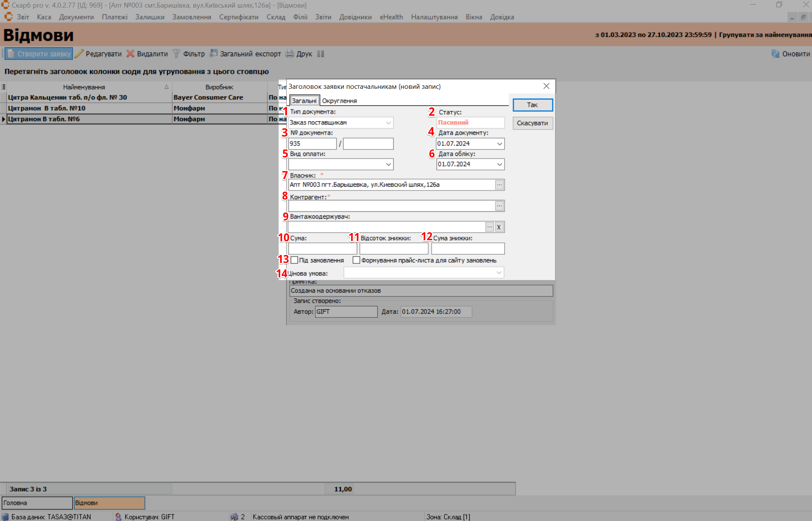Clear Вантажоодержувач with the X button
This screenshot has width=812, height=521.
(499, 227)
